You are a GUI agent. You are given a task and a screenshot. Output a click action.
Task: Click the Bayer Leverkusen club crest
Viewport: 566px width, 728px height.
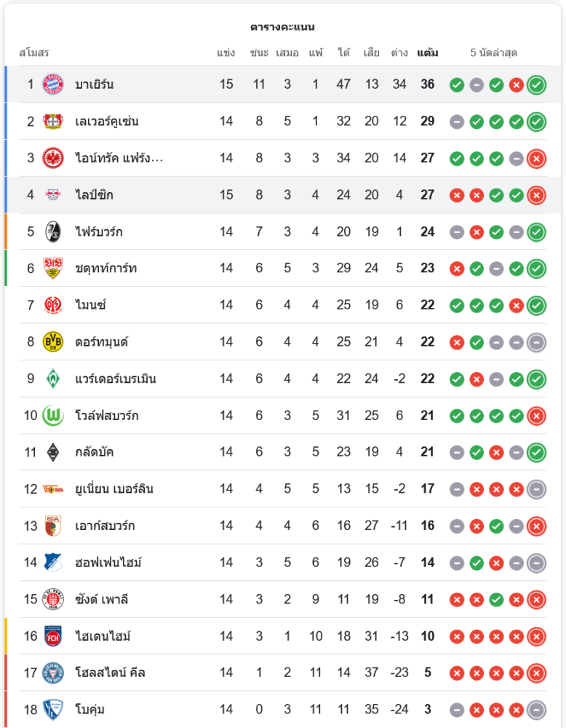tap(53, 122)
